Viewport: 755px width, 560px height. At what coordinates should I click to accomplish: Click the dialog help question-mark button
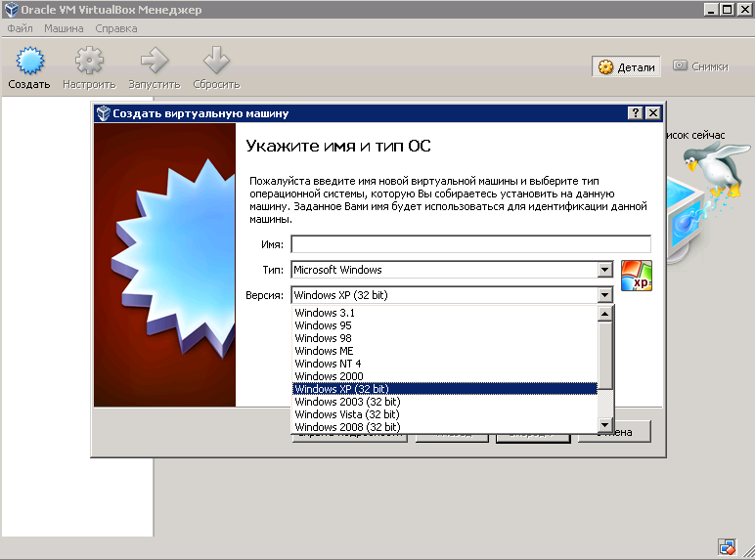636,113
